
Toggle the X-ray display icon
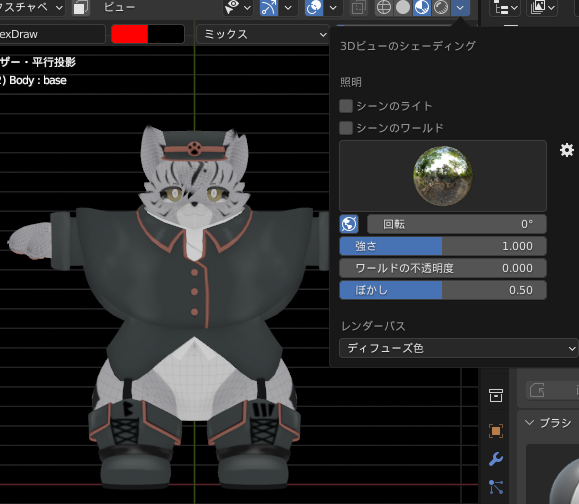358,7
